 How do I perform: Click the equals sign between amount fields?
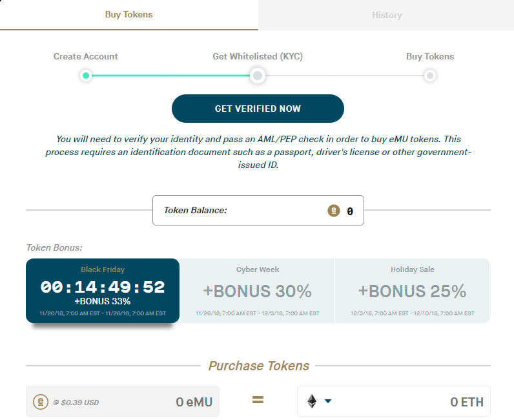[x=258, y=400]
